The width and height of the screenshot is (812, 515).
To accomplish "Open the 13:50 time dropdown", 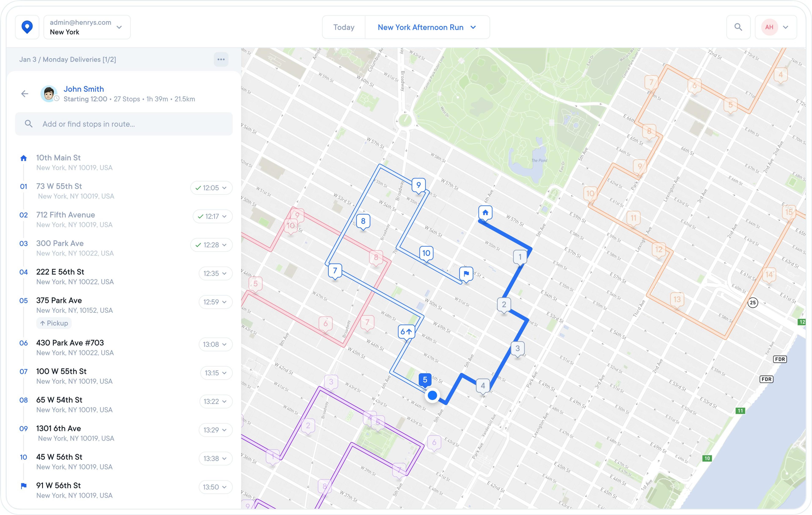I will point(215,487).
